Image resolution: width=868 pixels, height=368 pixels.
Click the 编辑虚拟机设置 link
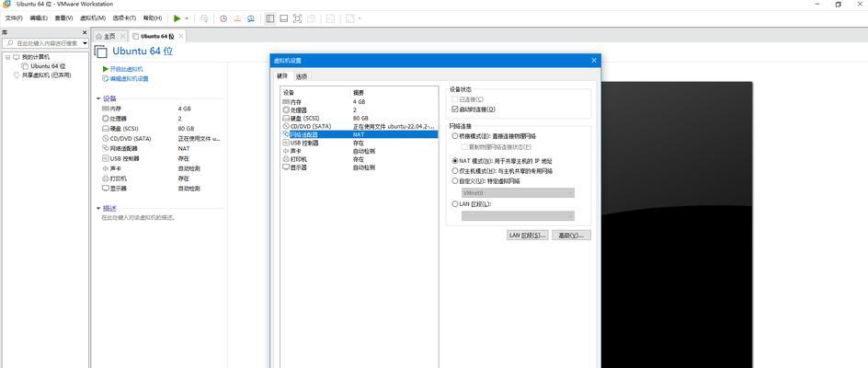tap(129, 79)
